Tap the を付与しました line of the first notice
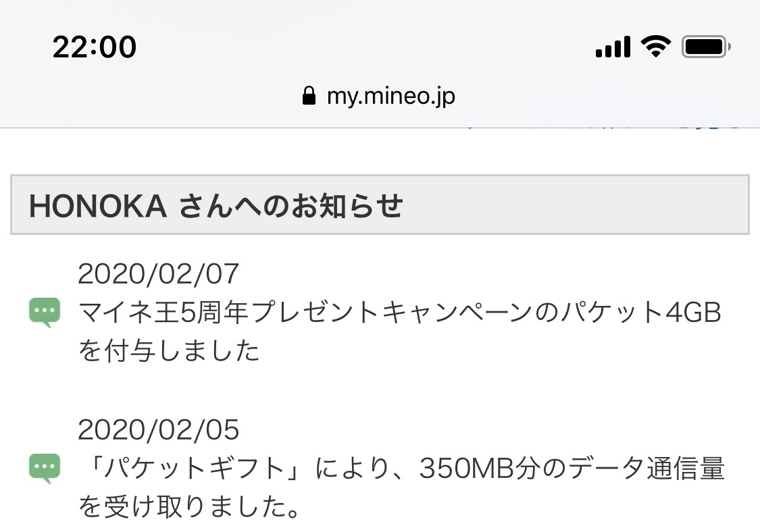This screenshot has height=532, width=760. [x=169, y=351]
